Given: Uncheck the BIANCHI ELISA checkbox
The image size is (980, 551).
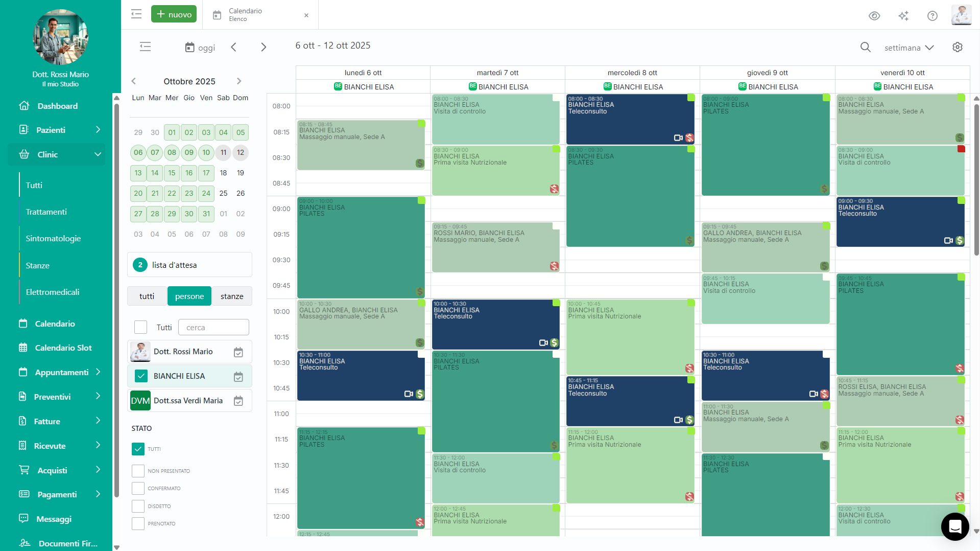Looking at the screenshot, I should click(141, 376).
